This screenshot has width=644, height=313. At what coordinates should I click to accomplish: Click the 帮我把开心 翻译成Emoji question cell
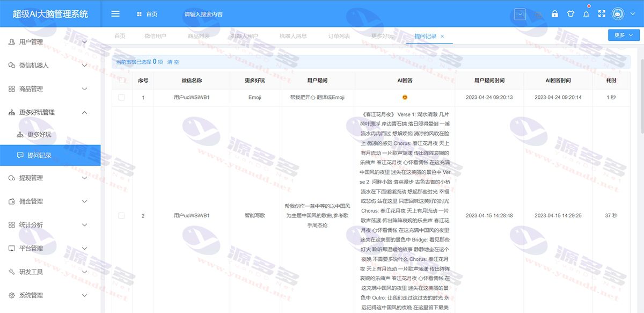317,98
